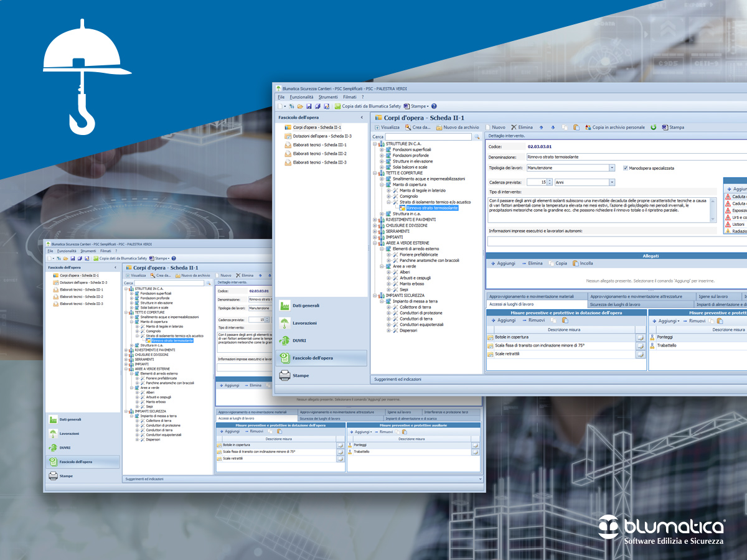
Task: Open Stampe section in larger window's navigation pane
Action: (322, 375)
